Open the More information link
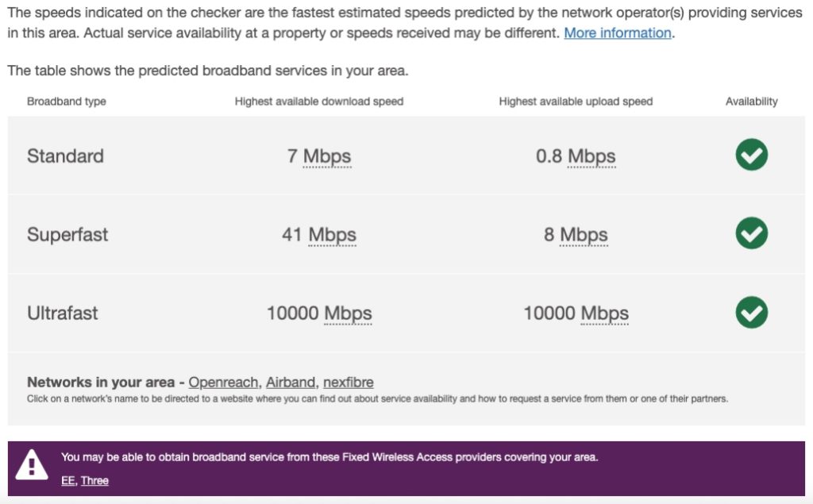Viewport: 813px width, 504px height. (x=618, y=33)
